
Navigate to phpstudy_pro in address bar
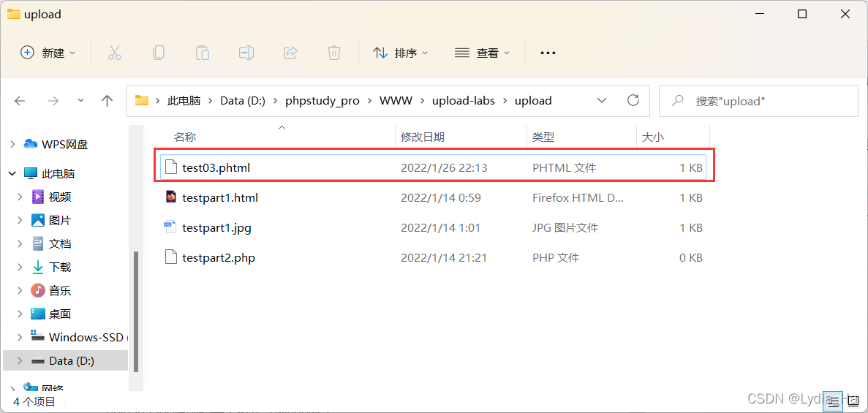322,101
